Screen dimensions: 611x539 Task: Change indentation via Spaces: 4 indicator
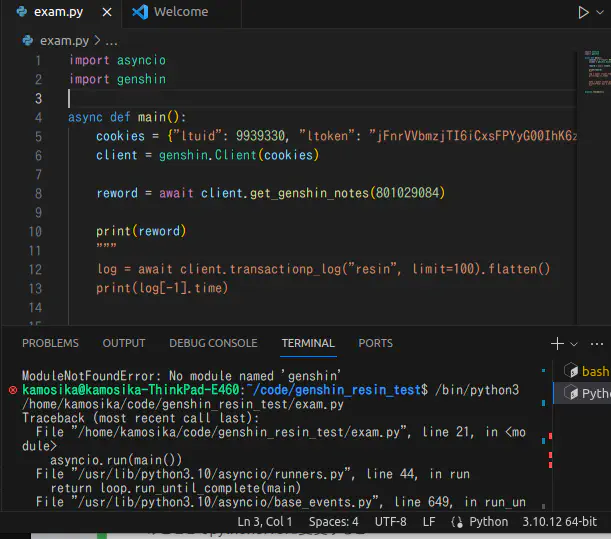tap(333, 521)
